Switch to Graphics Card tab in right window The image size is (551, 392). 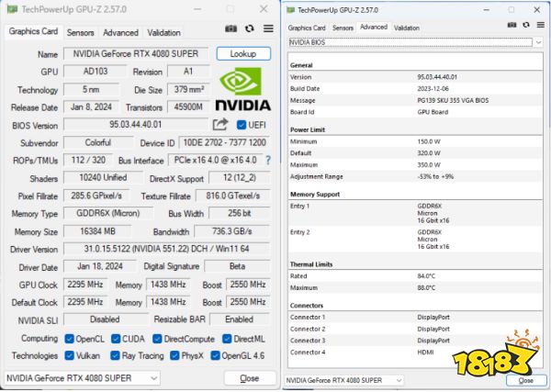tap(307, 28)
